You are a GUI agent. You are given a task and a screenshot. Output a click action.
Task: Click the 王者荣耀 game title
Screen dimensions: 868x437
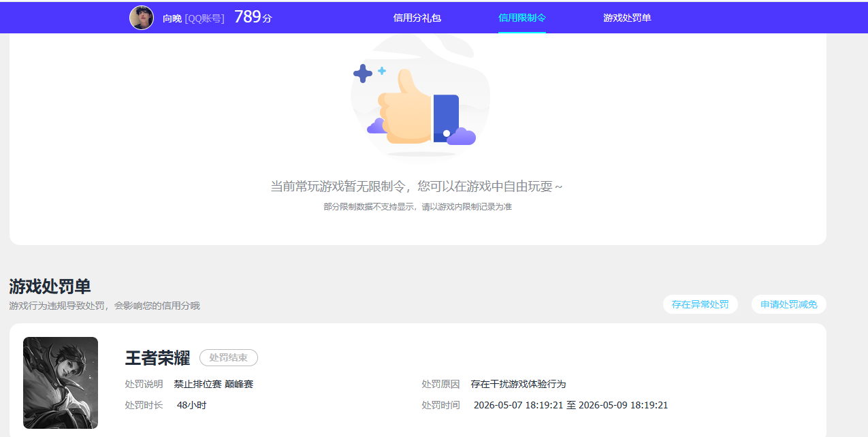[157, 358]
